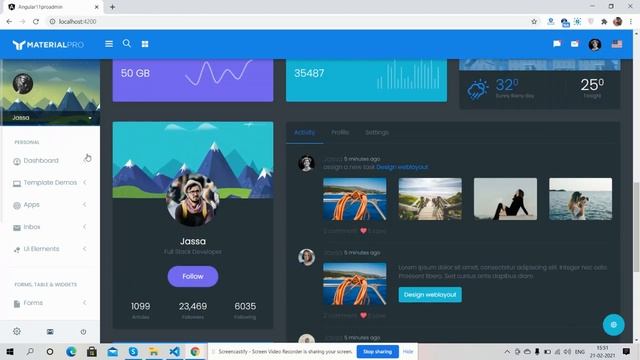Screen dimensions: 640x360
Task: Expand Jassa user dropdown in sidebar
Action: coord(90,118)
